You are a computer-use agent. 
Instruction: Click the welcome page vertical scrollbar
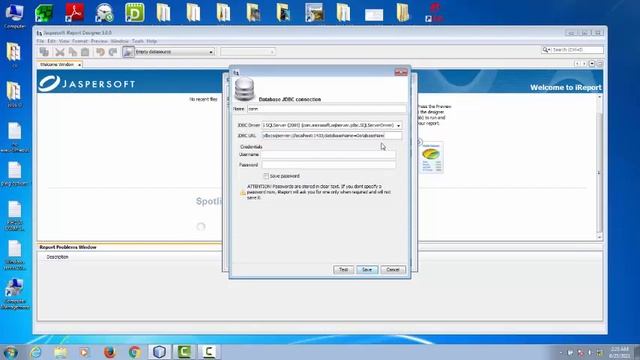click(599, 167)
